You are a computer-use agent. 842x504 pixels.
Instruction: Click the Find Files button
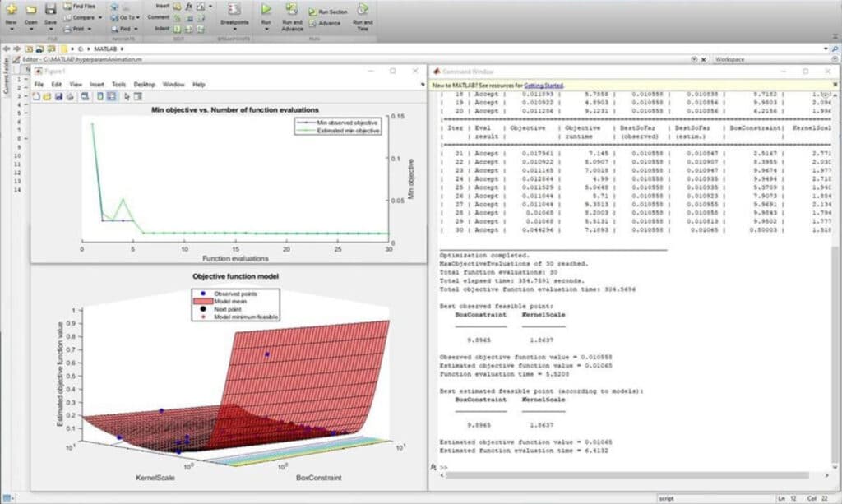[x=79, y=7]
